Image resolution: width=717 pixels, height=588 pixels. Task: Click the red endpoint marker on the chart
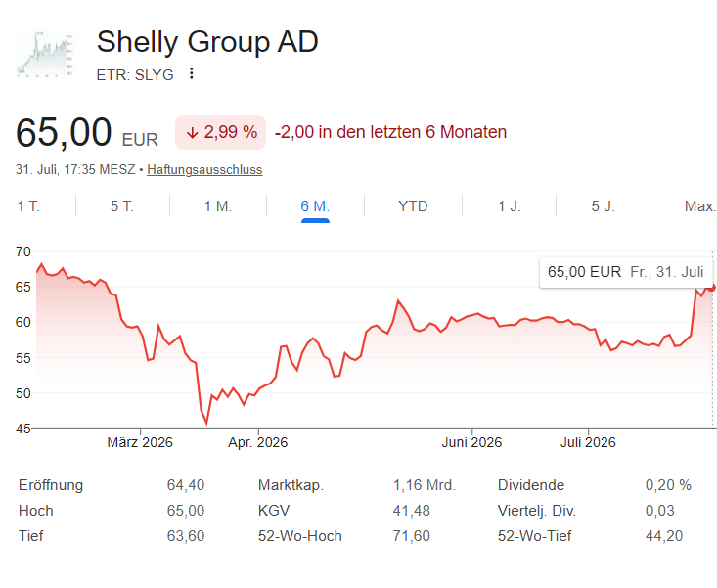click(x=711, y=288)
